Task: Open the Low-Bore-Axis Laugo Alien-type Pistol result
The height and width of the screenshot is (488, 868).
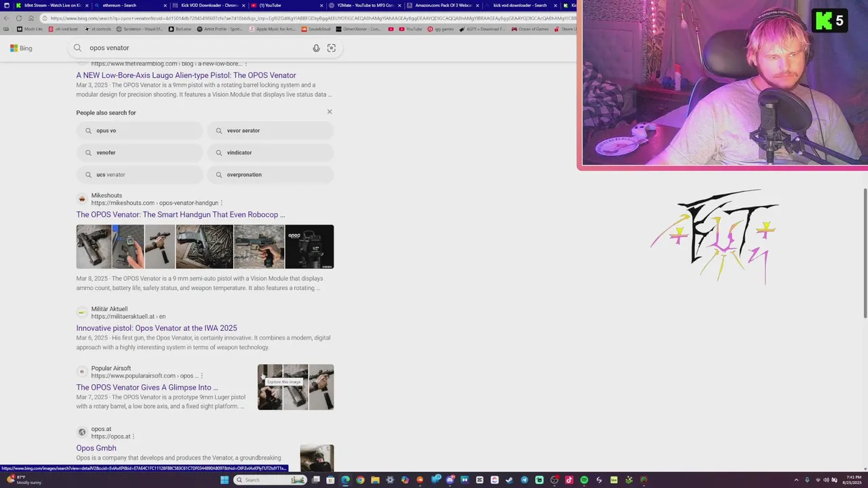Action: tap(186, 75)
